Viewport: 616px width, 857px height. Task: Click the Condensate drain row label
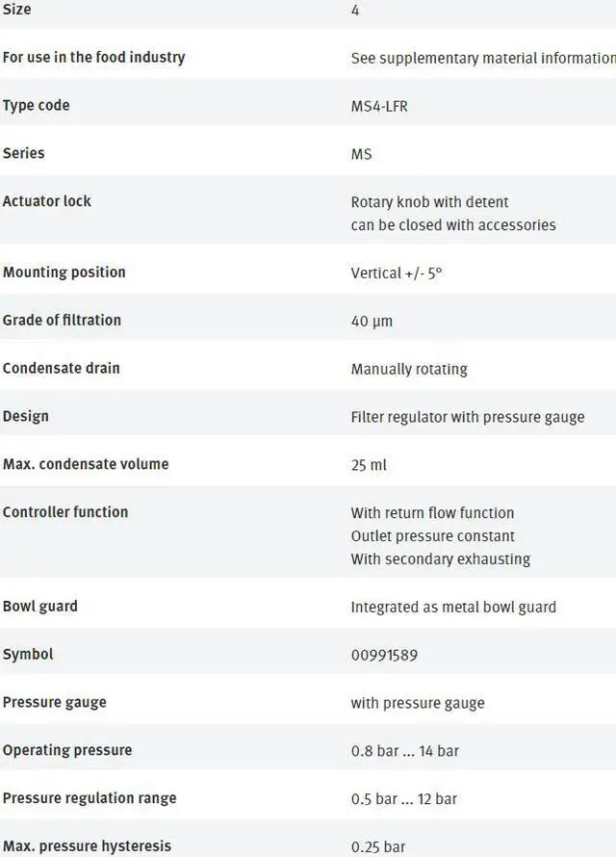click(62, 369)
